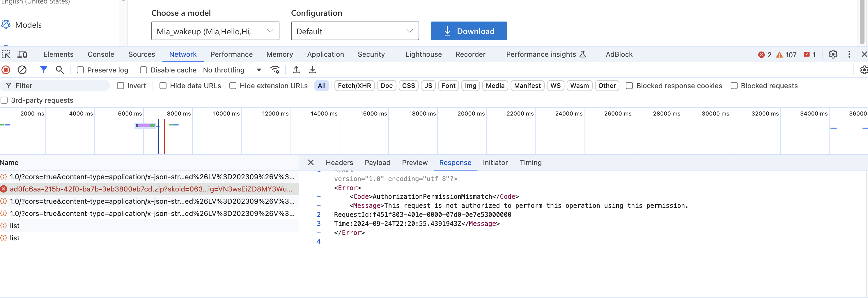Toggle the device toolbar icon
The width and height of the screenshot is (868, 298).
(22, 54)
